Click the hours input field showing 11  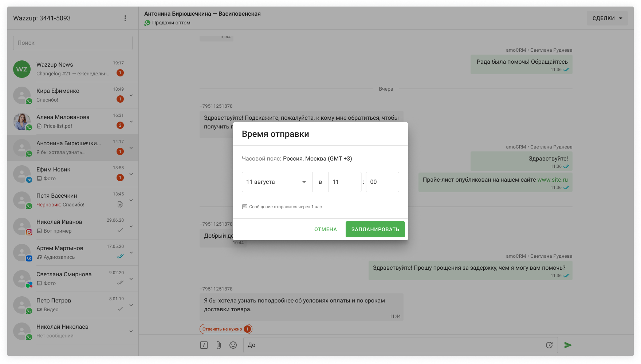click(x=345, y=182)
